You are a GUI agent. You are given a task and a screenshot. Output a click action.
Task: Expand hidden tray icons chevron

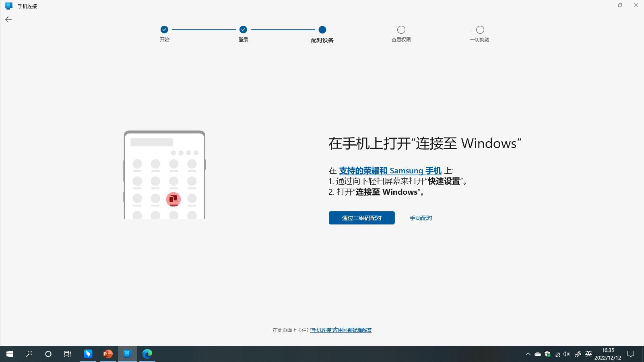point(528,354)
